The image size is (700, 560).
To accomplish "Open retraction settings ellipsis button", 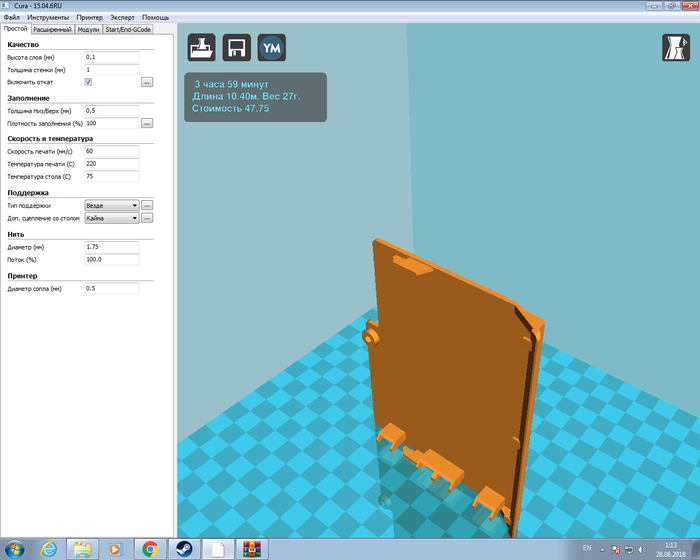I will 146,82.
